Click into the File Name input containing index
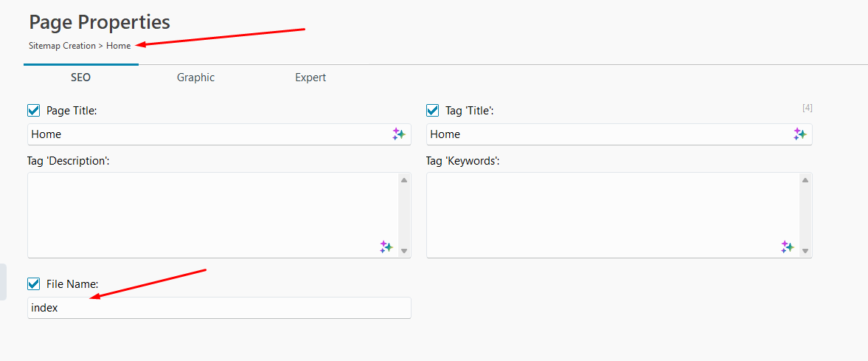The height and width of the screenshot is (361, 868). [218, 308]
